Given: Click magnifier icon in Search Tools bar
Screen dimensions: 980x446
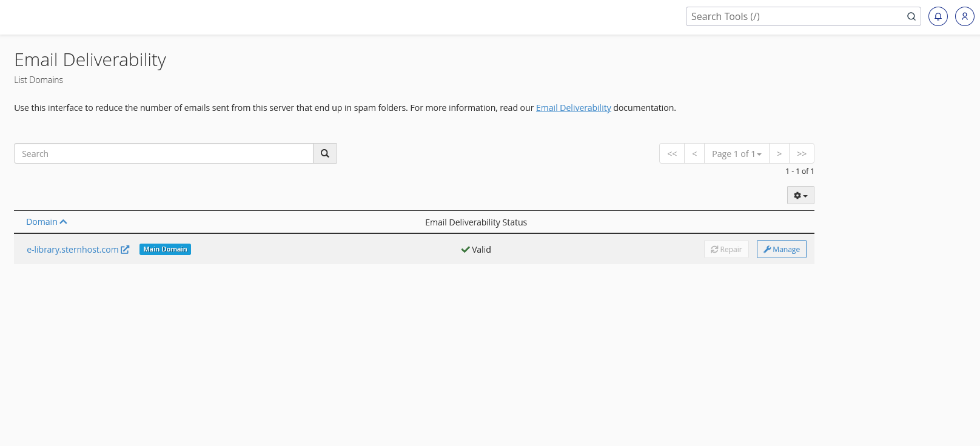Looking at the screenshot, I should (911, 16).
